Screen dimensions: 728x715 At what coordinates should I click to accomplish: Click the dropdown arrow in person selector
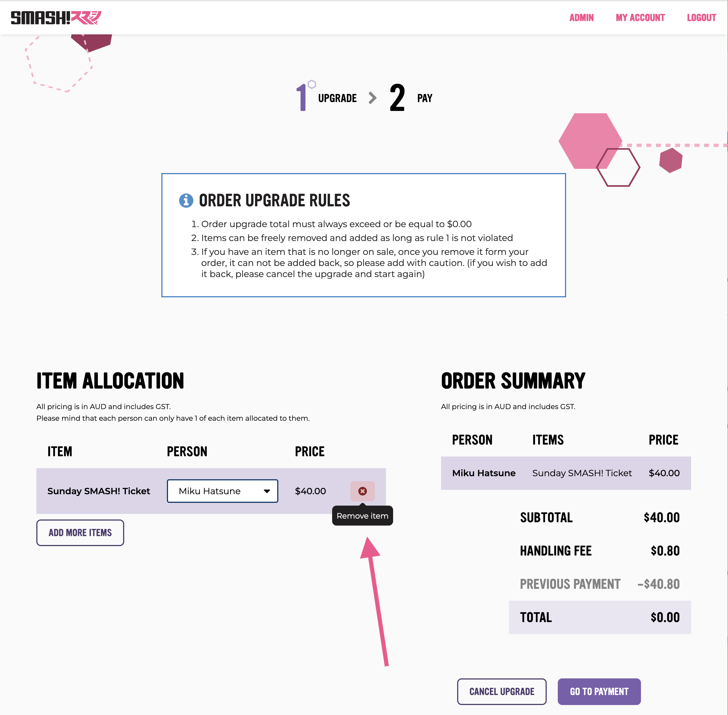pos(267,491)
